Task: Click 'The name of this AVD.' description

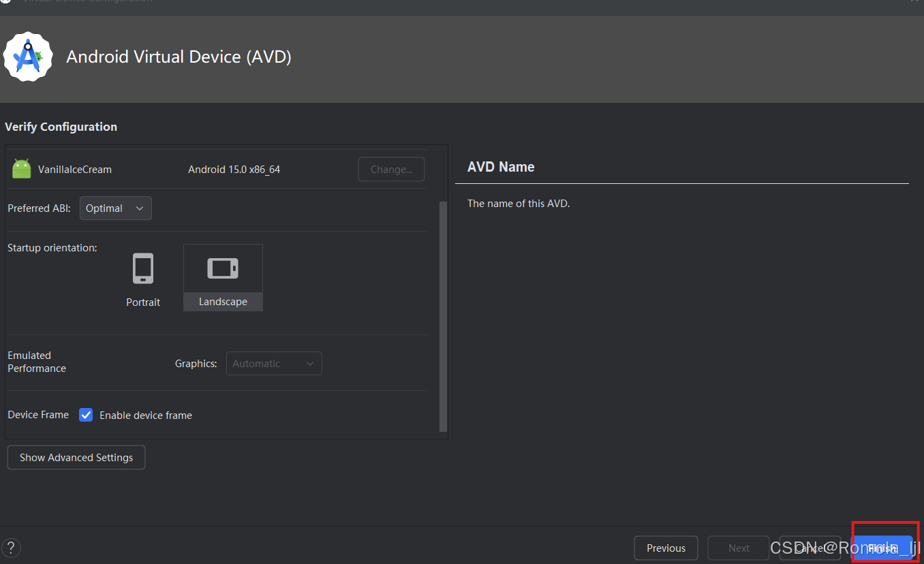Action: (519, 204)
